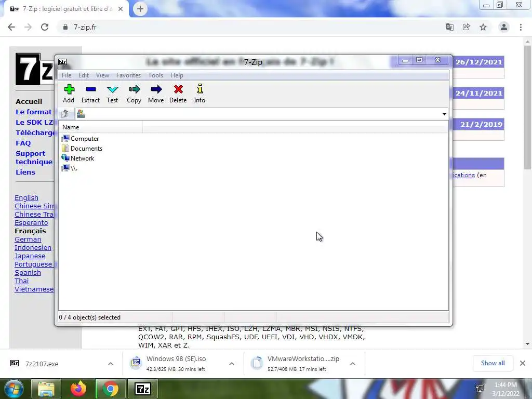Screen dimensions: 532x399
Task: Open the Favorites menu
Action: coord(128,75)
